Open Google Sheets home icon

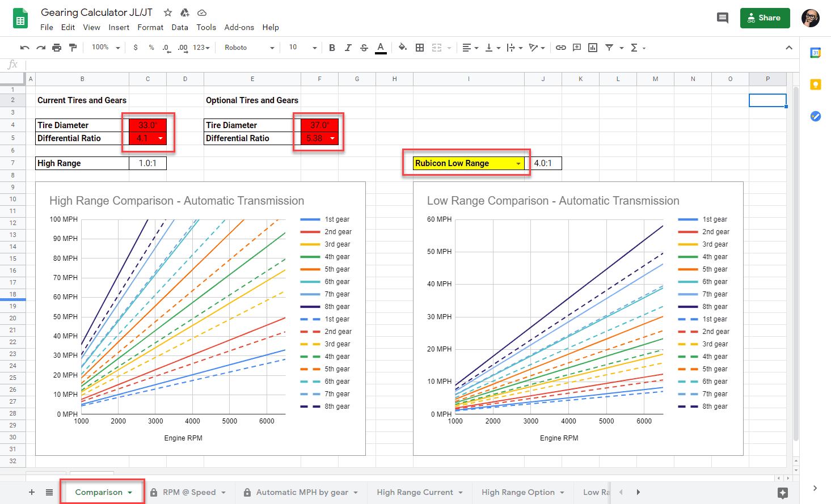point(20,18)
